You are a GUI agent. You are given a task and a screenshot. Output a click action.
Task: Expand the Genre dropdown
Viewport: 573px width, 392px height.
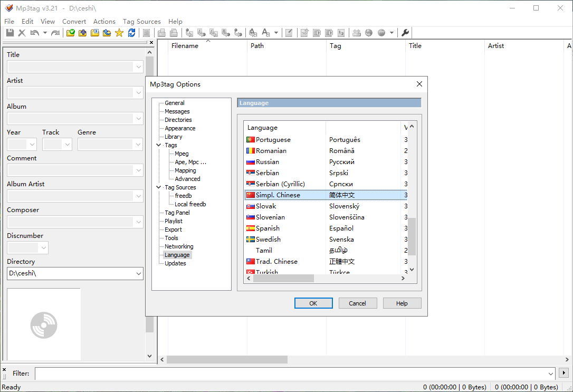(138, 145)
